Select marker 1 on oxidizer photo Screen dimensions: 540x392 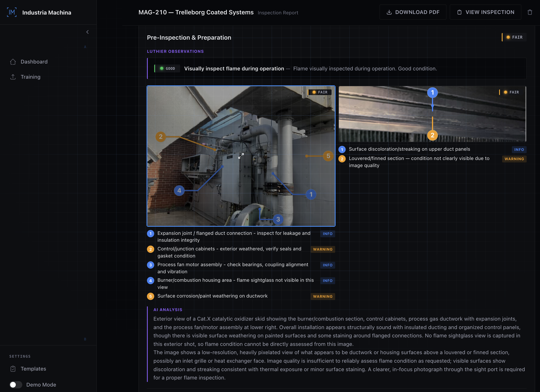311,194
